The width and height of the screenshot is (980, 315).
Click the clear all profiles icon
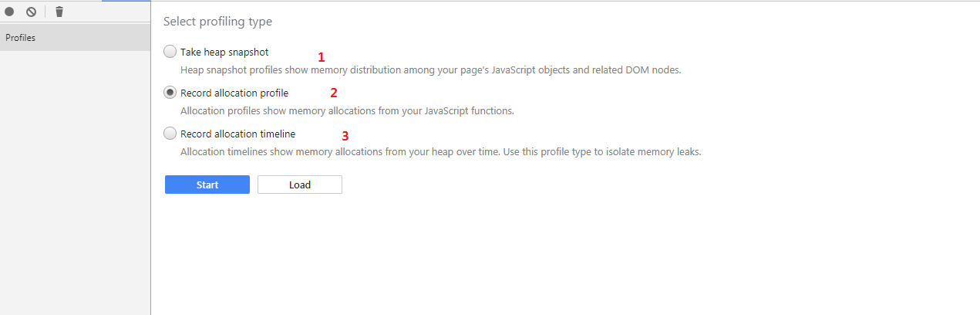32,12
